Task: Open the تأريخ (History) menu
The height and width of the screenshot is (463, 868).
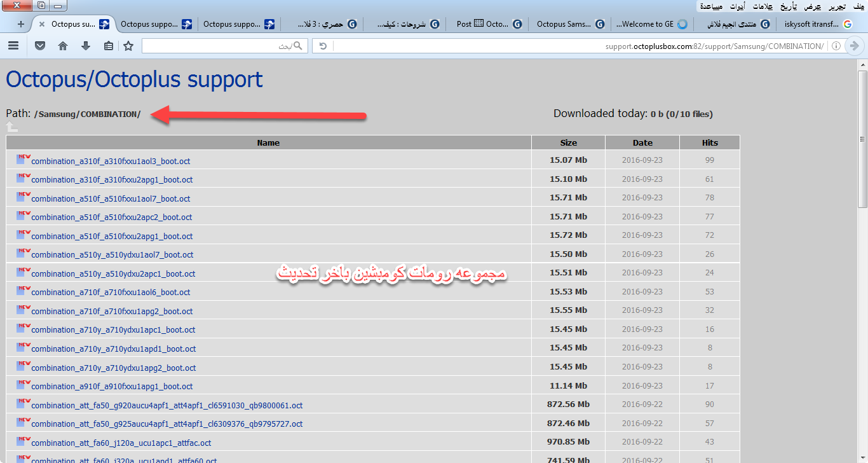Action: click(x=789, y=6)
